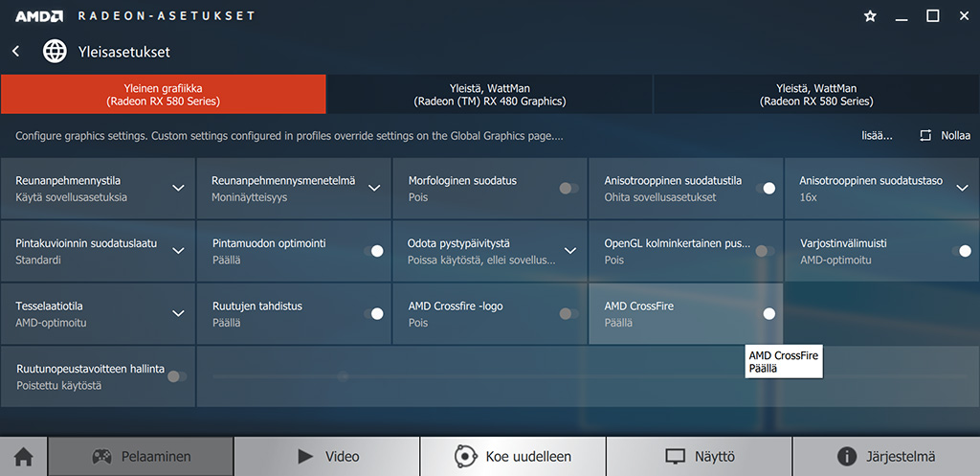
Task: Click the Koe uudelleen orbit icon
Action: tap(466, 457)
